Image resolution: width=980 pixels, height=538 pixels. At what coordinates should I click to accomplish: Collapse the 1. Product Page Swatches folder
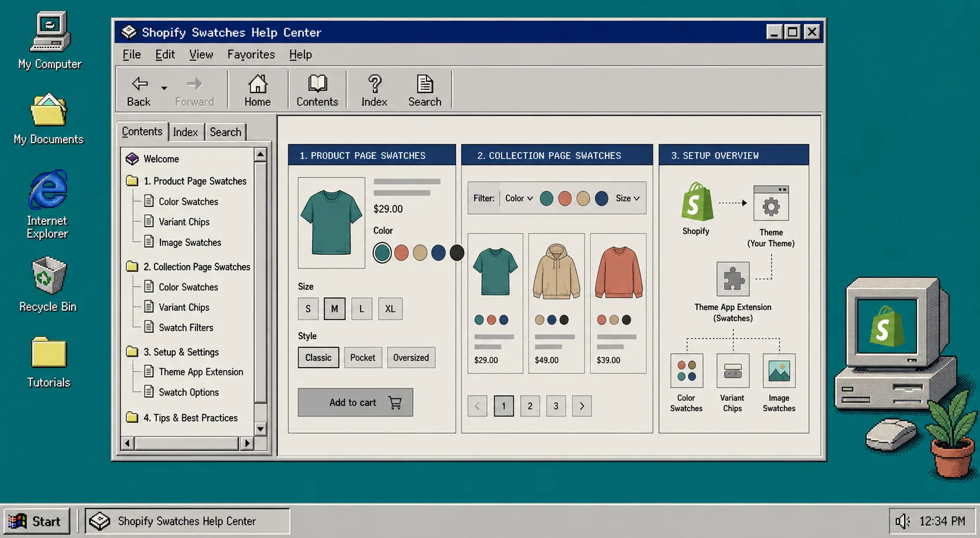point(132,181)
